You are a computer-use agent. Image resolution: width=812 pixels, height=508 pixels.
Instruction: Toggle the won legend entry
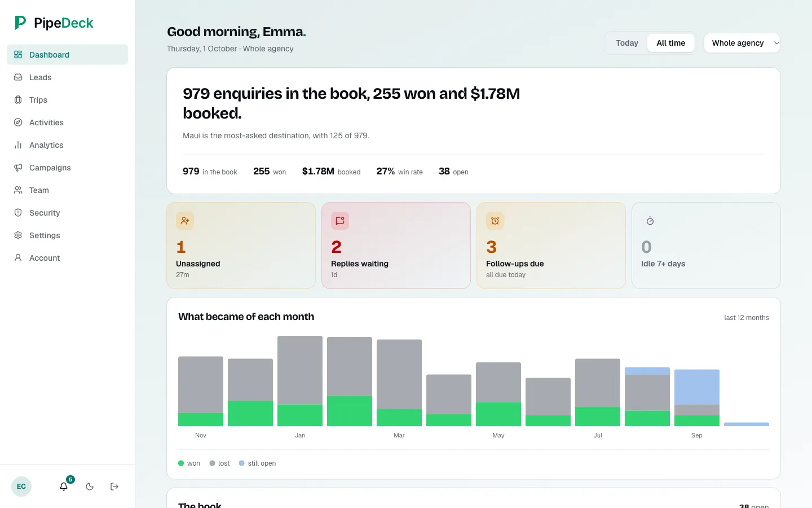point(189,463)
